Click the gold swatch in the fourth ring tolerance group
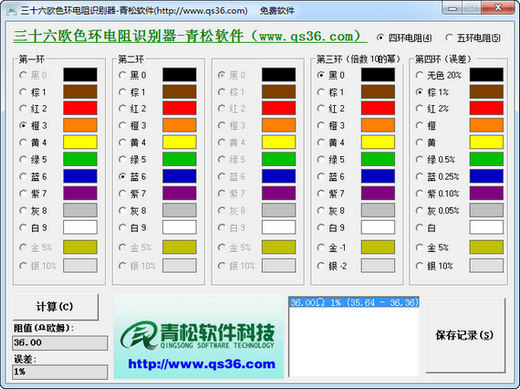This screenshot has height=389, width=520. [486, 247]
